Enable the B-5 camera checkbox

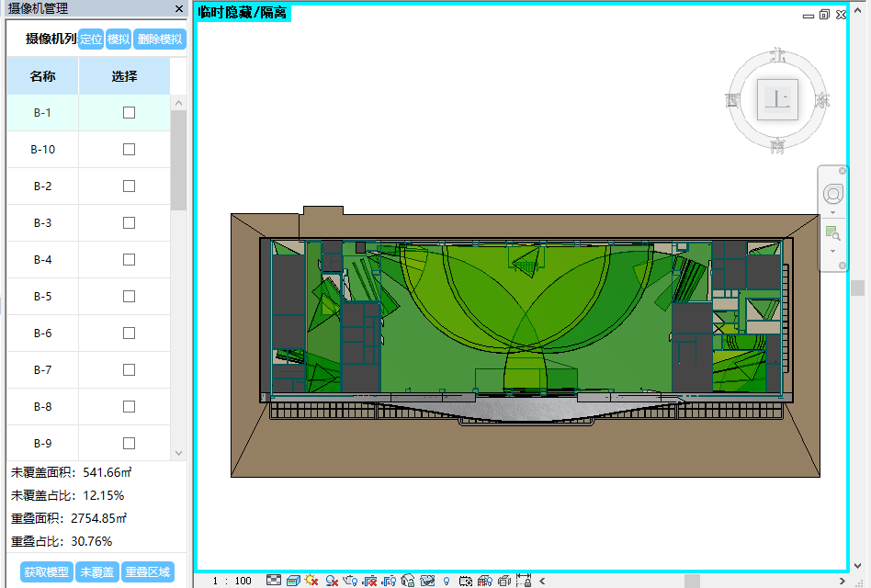129,296
